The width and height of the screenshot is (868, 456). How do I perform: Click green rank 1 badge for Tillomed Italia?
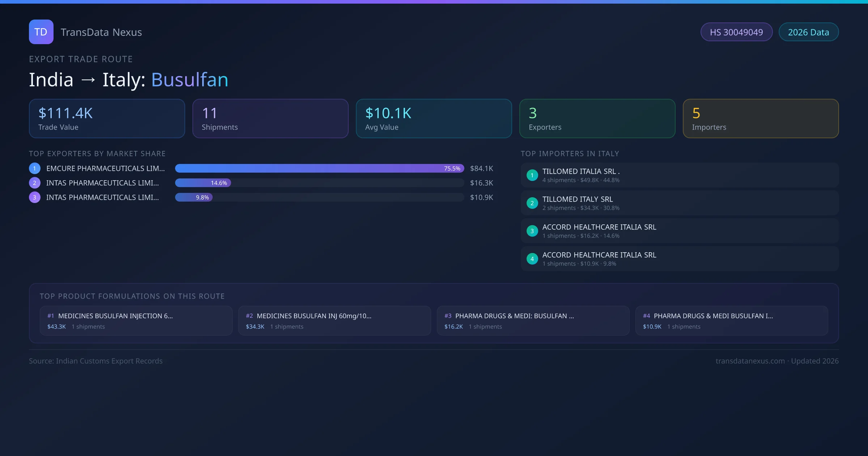pos(532,175)
